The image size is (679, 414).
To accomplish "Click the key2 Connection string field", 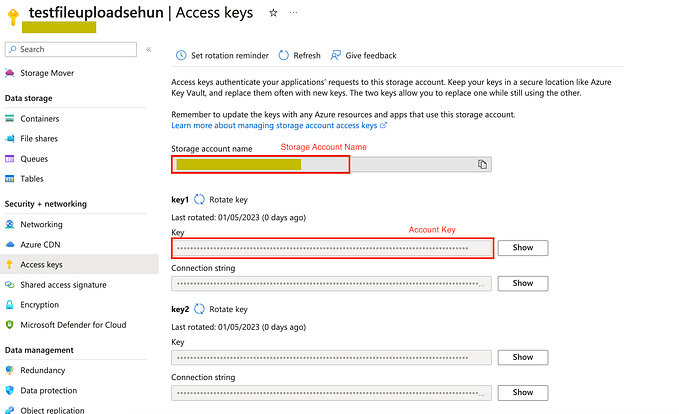I will (332, 393).
